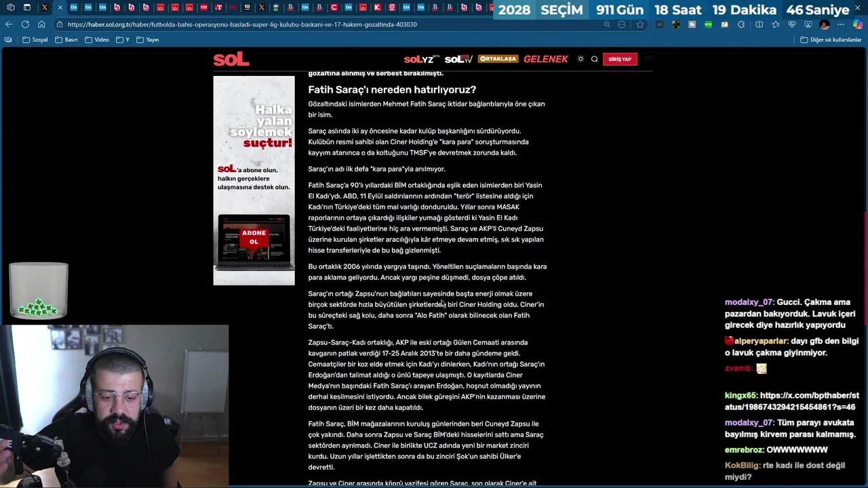Image resolution: width=868 pixels, height=488 pixels.
Task: Switch to the tab with the red K favicon
Action: pos(377,7)
